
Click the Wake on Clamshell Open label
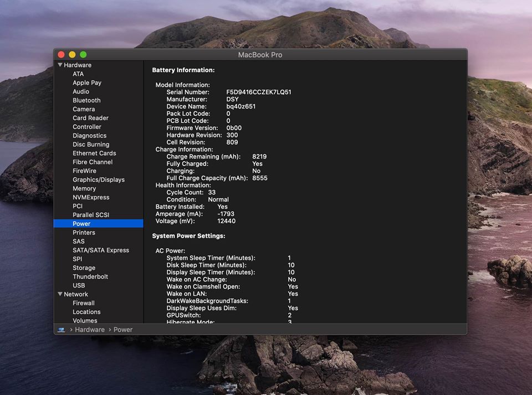tap(203, 287)
